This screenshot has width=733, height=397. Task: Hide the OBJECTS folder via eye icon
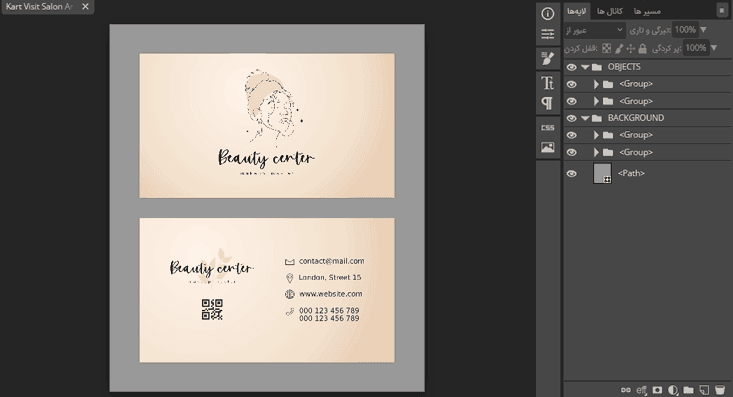coord(571,67)
